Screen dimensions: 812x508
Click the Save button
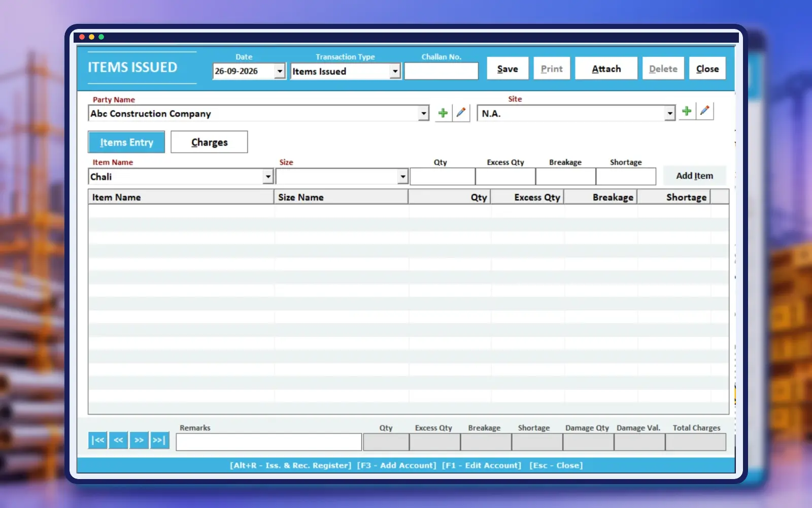[507, 69]
